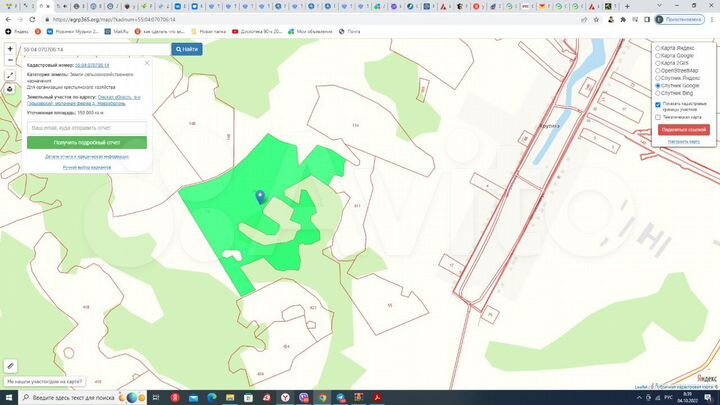Click the red Поделиться ссылкой button

[x=684, y=130]
